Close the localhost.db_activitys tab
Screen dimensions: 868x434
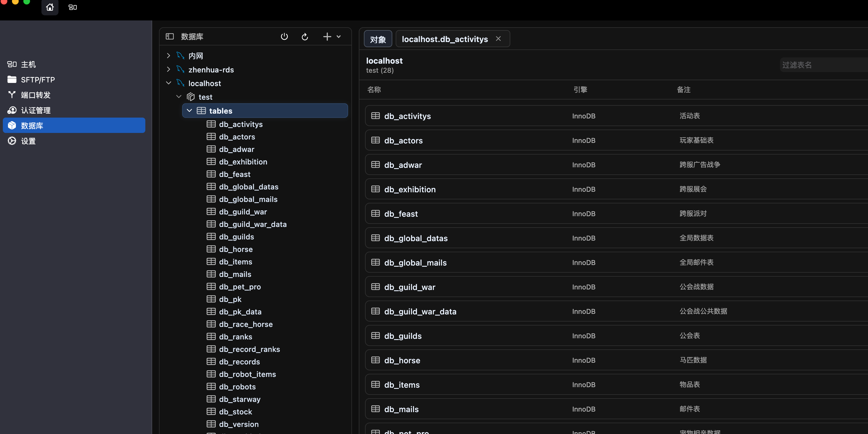tap(498, 39)
